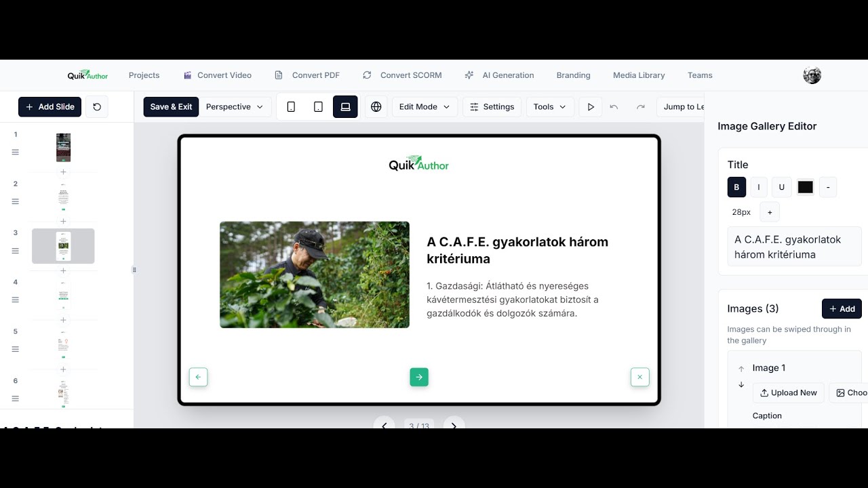This screenshot has height=488, width=868.
Task: Click Upload New for Image 1
Action: click(788, 392)
